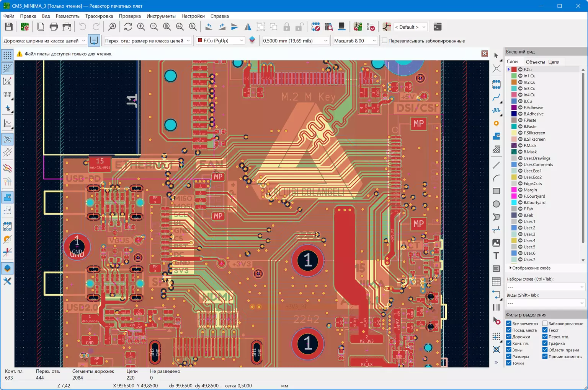
Task: Uncheck the Дорожки selection filter
Action: (509, 337)
